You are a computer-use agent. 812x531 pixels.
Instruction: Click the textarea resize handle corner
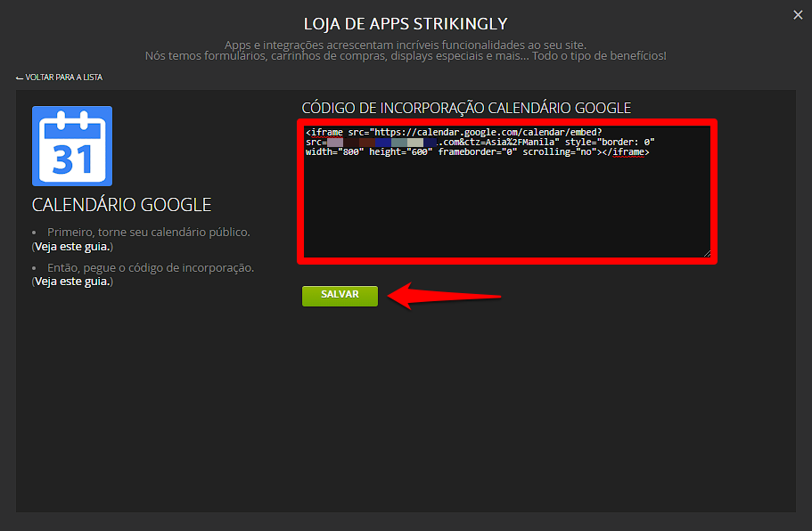point(707,254)
